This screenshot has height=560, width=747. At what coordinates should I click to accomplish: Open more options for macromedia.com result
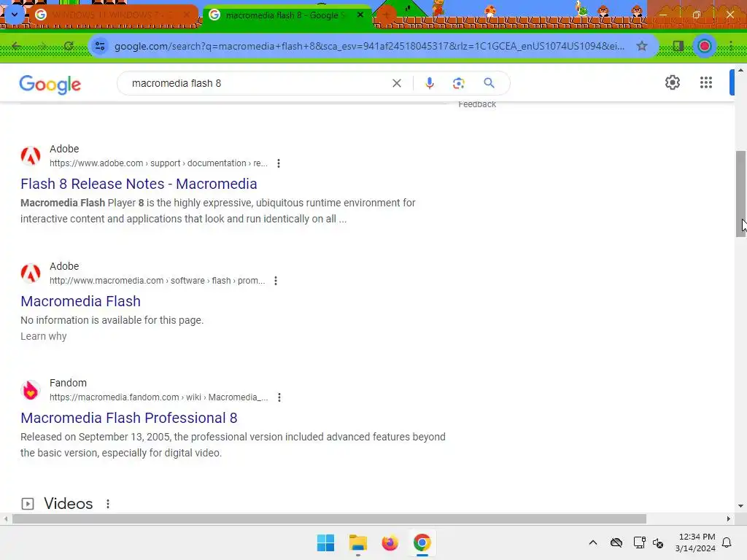(275, 281)
